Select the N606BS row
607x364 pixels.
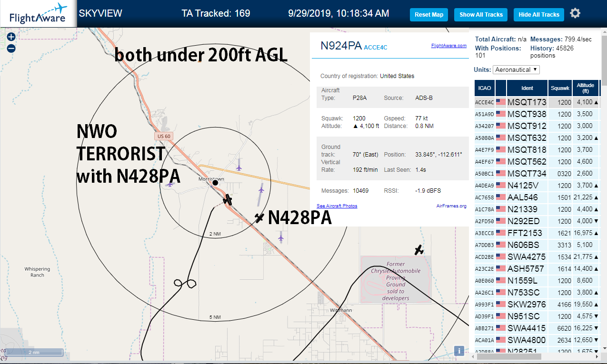(x=537, y=245)
